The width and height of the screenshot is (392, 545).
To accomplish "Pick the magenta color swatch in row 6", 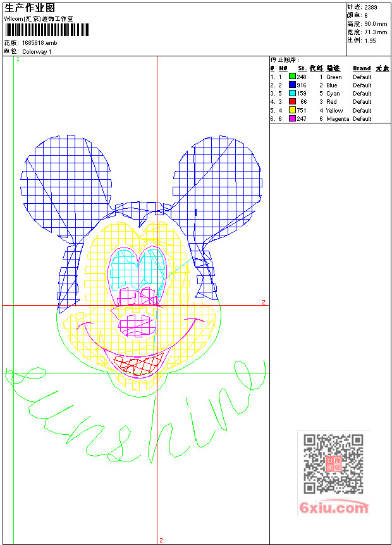I will (292, 118).
